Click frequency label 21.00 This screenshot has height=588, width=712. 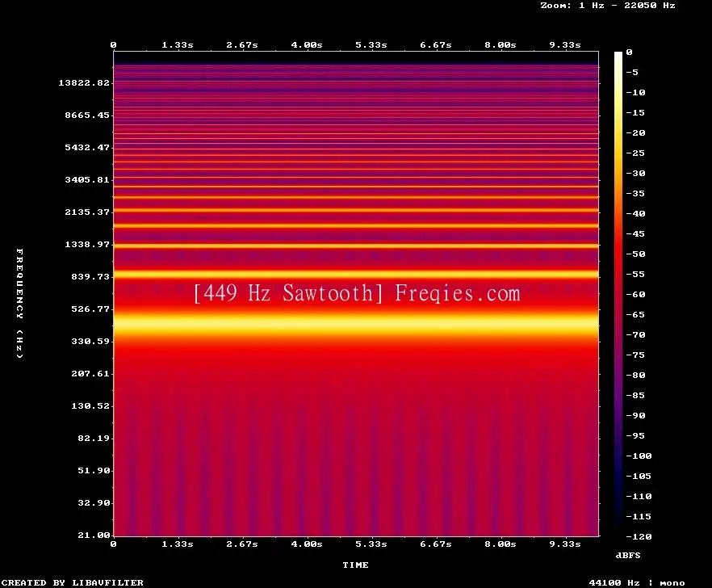(x=94, y=535)
